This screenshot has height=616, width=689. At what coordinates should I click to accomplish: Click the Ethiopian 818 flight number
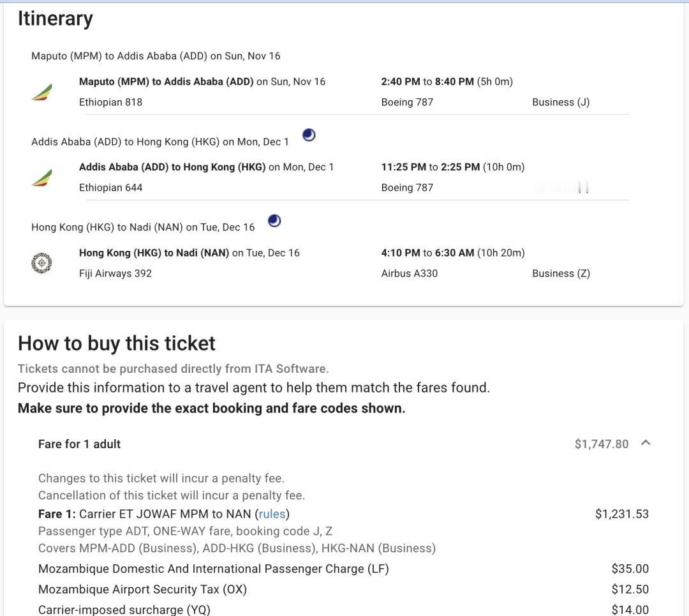click(x=110, y=102)
